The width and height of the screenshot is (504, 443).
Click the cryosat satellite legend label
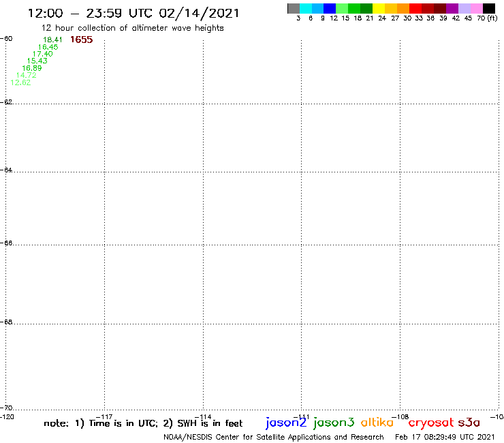tap(430, 423)
